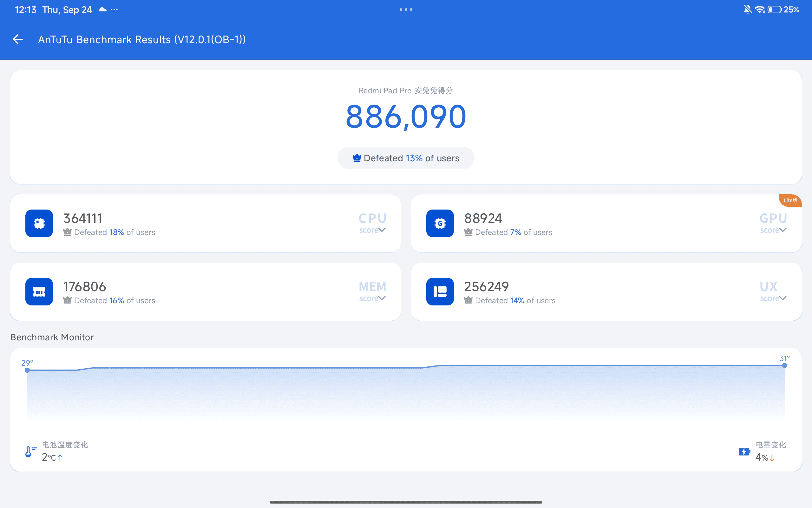Tap the 'Defeated 14% of users' text
Viewport: 812px width, 508px height.
tap(515, 300)
